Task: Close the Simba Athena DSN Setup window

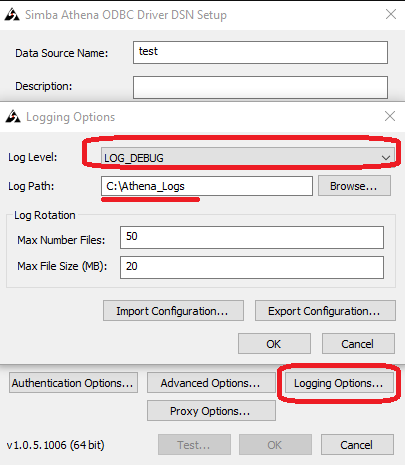Action: 391,14
